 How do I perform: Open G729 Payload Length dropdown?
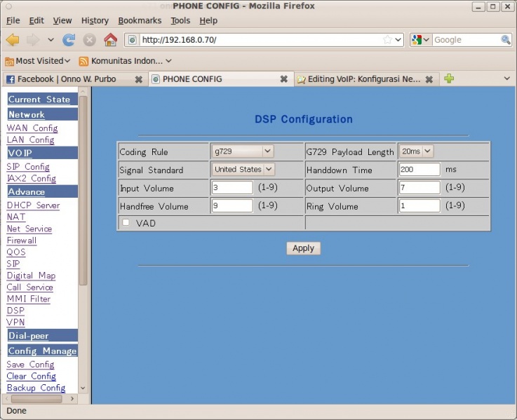(417, 151)
